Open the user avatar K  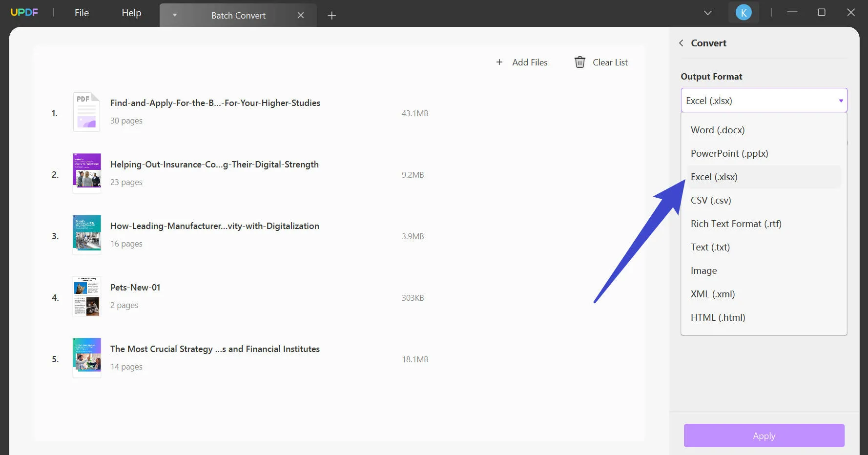click(x=744, y=12)
